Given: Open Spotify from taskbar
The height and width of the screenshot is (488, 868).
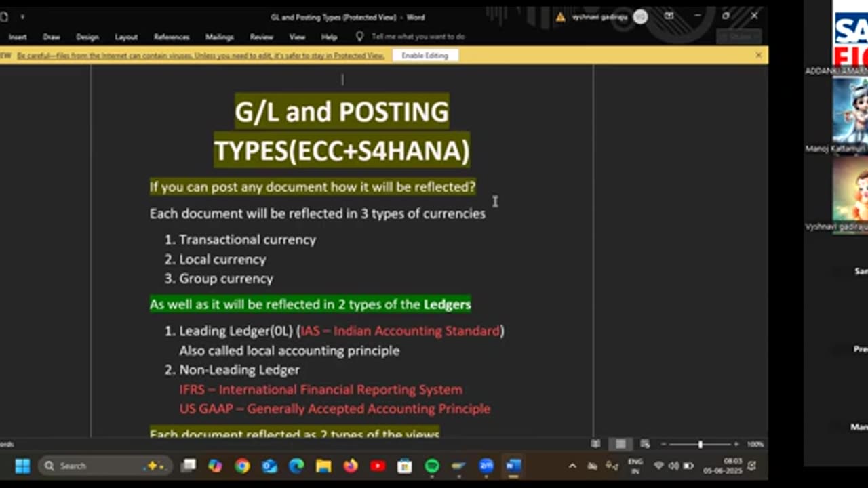Looking at the screenshot, I should 432,466.
